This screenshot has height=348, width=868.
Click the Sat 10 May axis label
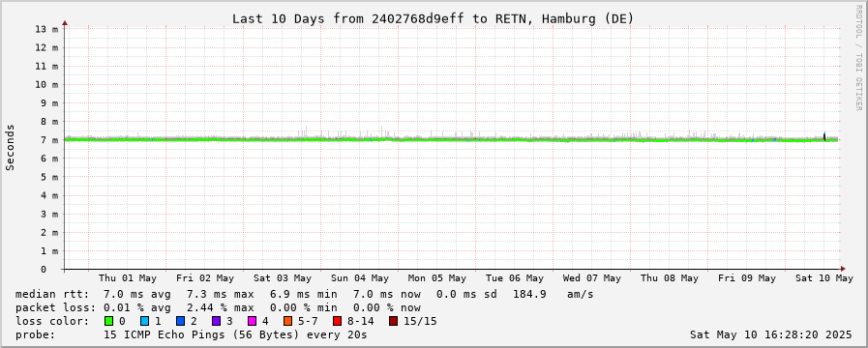click(x=824, y=278)
